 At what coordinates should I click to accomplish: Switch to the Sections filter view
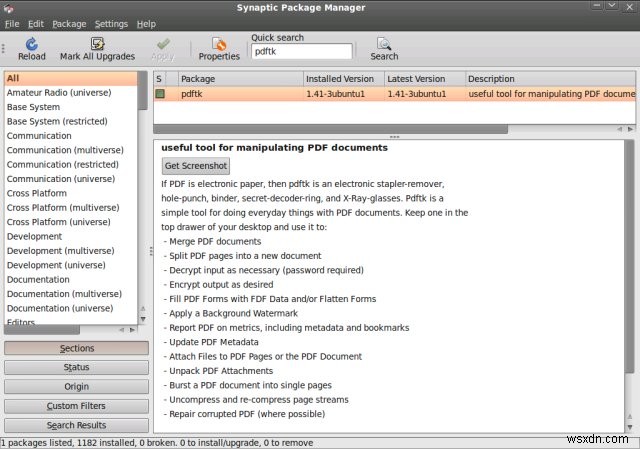(76, 348)
